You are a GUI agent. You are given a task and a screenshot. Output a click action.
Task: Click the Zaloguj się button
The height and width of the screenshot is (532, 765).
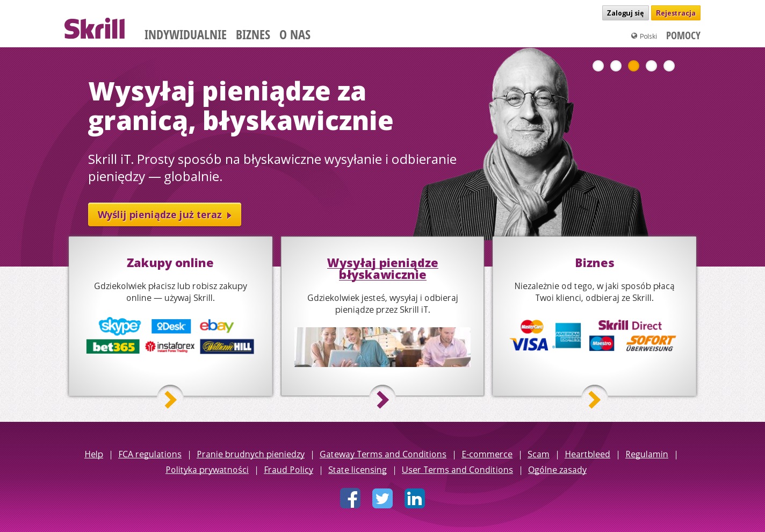tap(625, 13)
